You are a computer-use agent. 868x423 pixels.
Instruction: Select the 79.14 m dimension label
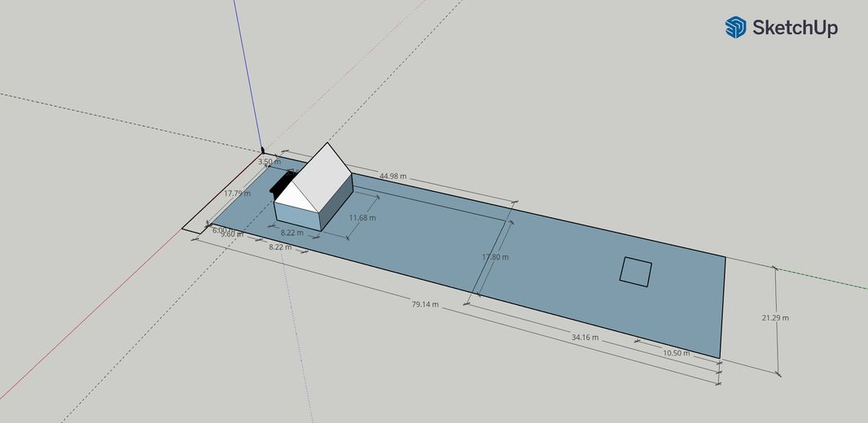pyautogui.click(x=425, y=305)
